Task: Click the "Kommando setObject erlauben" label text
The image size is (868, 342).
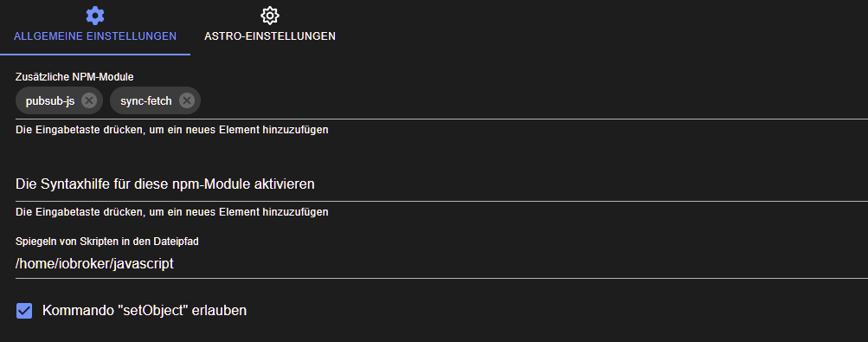Action: [x=145, y=311]
